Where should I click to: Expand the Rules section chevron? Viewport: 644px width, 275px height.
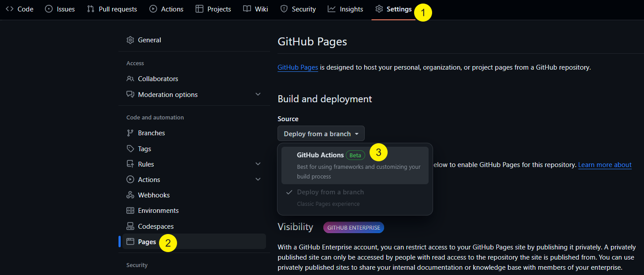coord(258,164)
